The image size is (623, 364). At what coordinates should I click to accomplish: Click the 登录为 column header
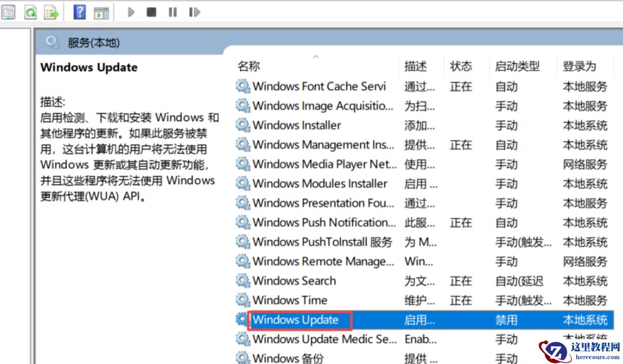(584, 66)
